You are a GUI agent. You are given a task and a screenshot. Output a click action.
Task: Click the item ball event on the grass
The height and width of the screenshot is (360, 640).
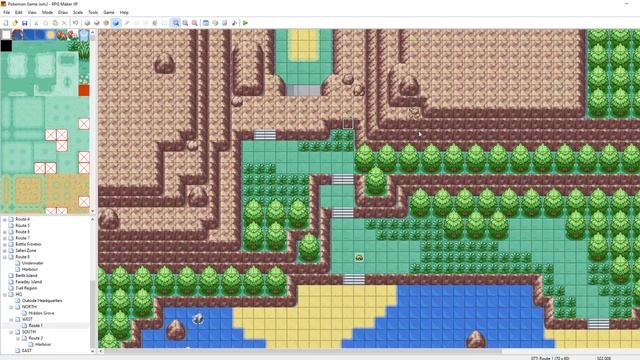point(359,257)
